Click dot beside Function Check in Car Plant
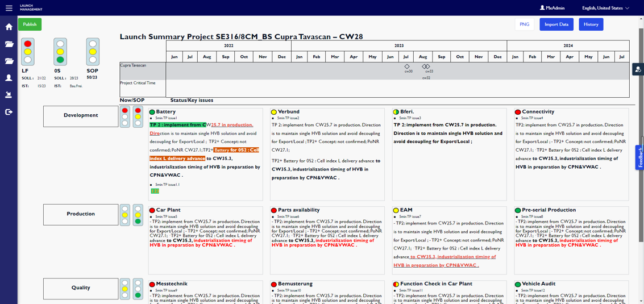644x304 pixels. point(396,284)
